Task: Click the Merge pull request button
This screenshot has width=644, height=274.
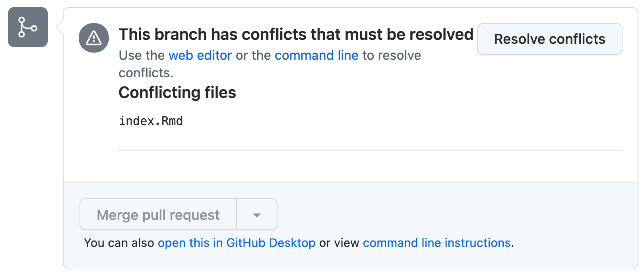Action: (158, 215)
